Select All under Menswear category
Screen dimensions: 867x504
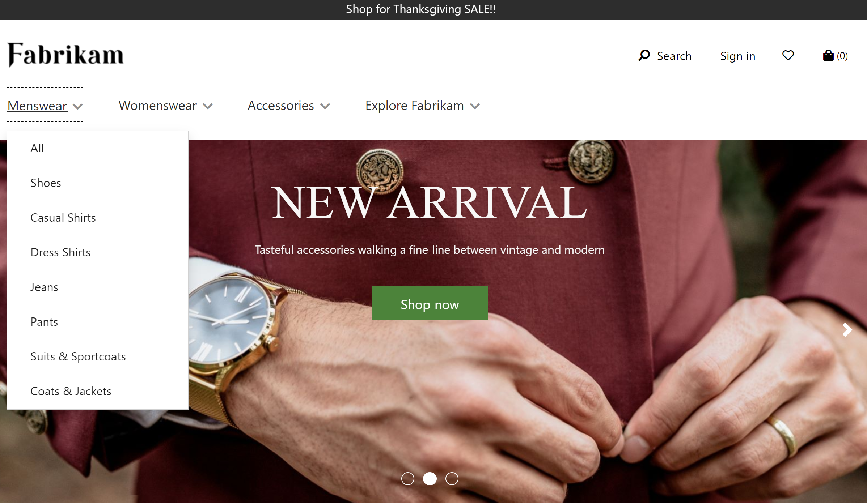click(37, 148)
